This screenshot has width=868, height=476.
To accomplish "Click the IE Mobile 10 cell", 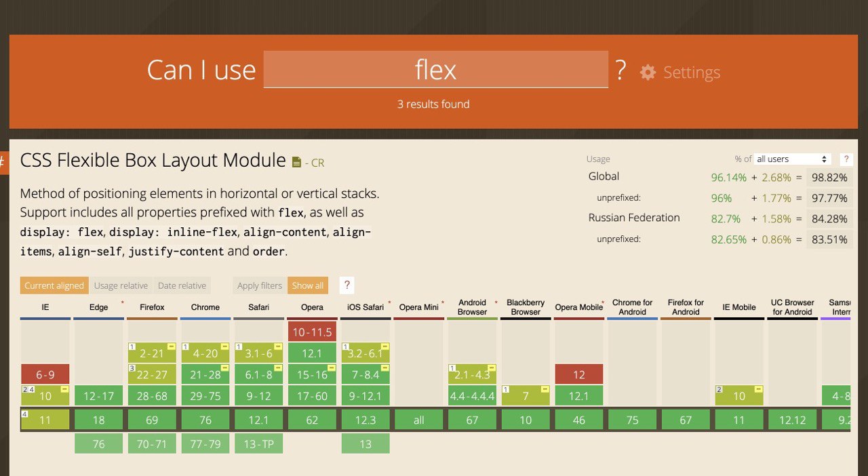I will coord(739,395).
